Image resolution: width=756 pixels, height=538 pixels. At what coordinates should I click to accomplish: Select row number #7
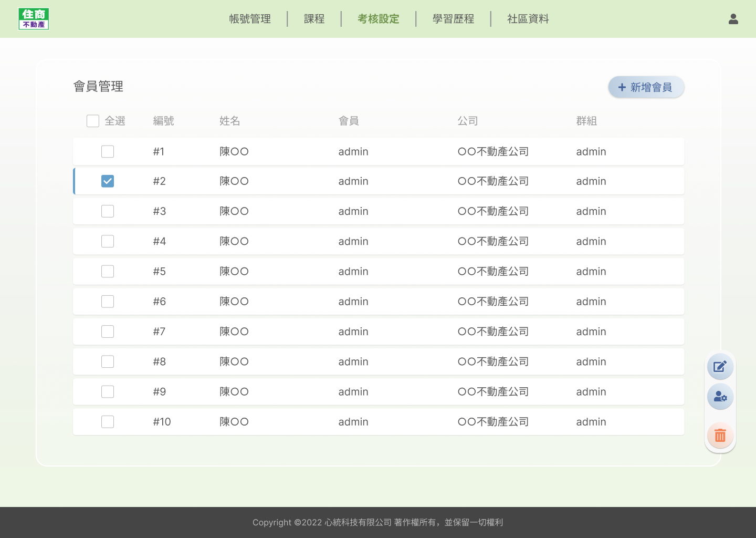click(159, 332)
